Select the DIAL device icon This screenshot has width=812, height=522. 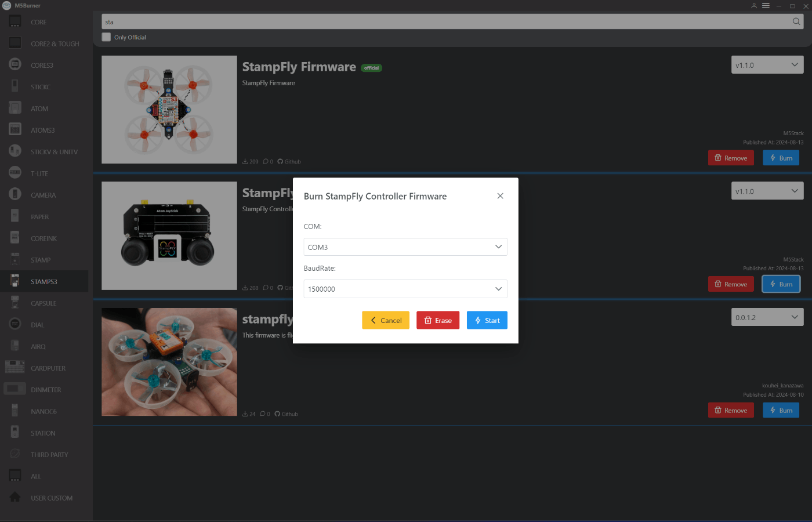coord(15,324)
